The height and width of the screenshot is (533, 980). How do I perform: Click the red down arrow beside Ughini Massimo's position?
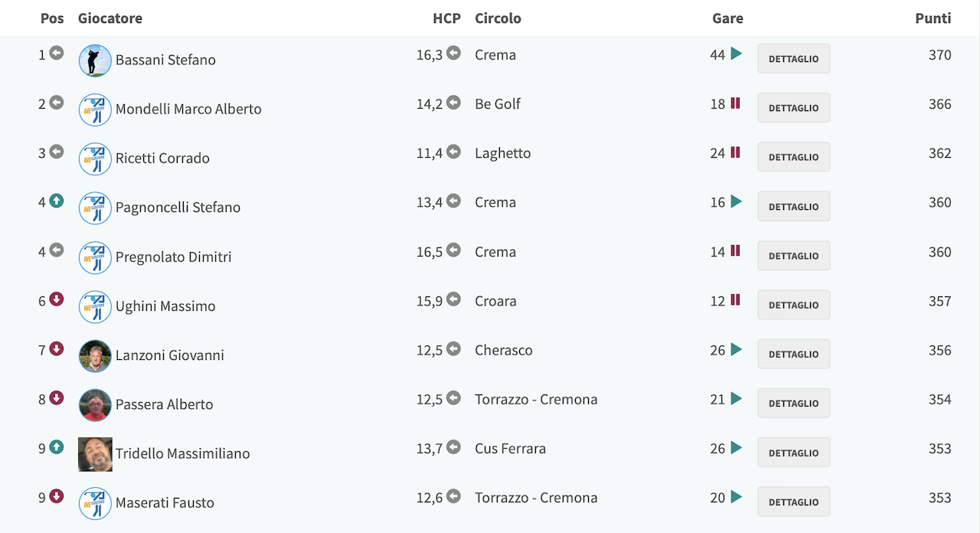(x=57, y=299)
